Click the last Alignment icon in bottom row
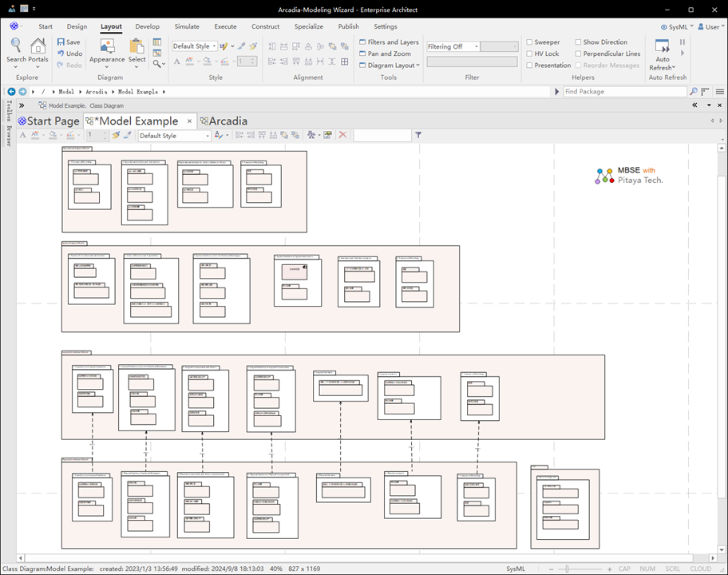 (345, 61)
